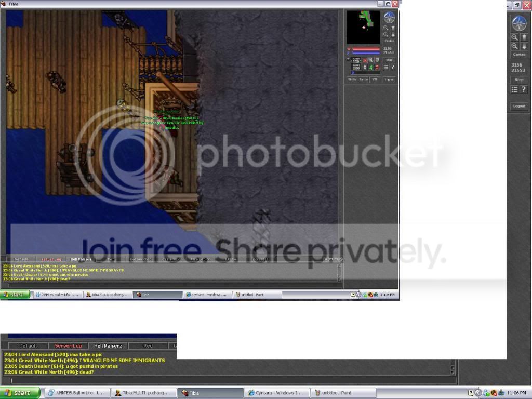The image size is (532, 399).
Task: Open the Riddle tab in the small Tibia window
Action: (x=230, y=259)
